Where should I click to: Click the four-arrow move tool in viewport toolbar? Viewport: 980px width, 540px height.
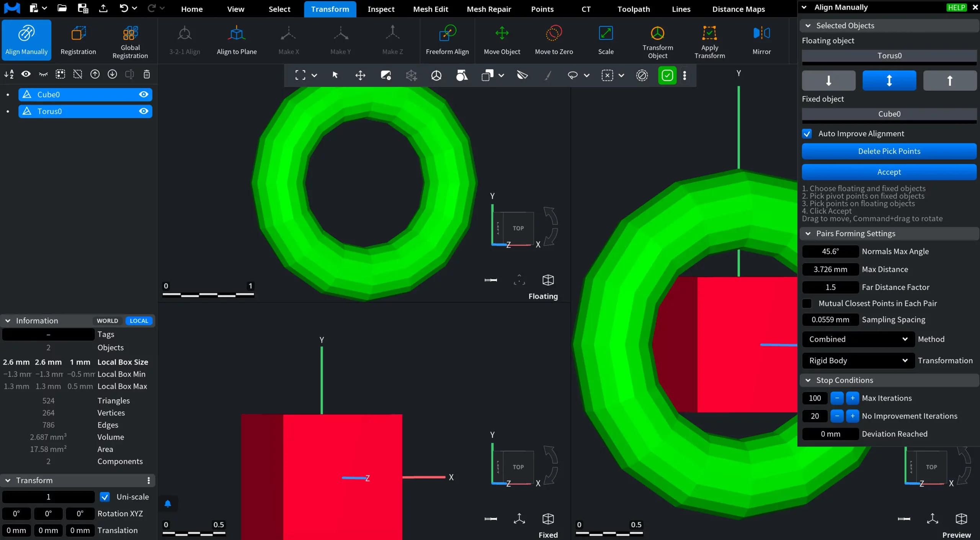click(360, 75)
